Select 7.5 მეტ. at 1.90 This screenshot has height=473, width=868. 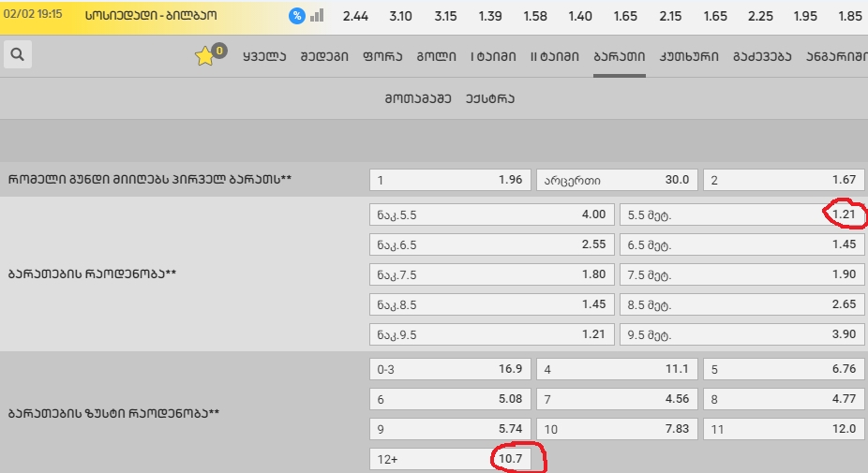tap(741, 274)
